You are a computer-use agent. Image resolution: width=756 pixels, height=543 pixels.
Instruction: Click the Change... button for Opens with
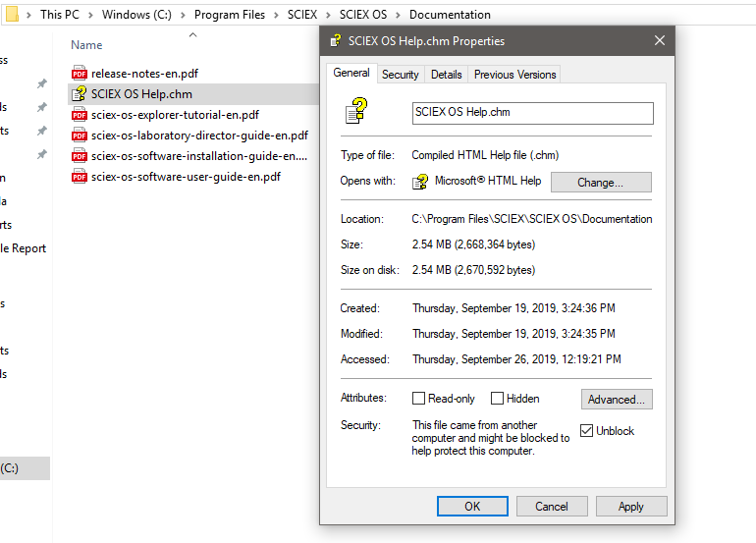[x=601, y=183]
